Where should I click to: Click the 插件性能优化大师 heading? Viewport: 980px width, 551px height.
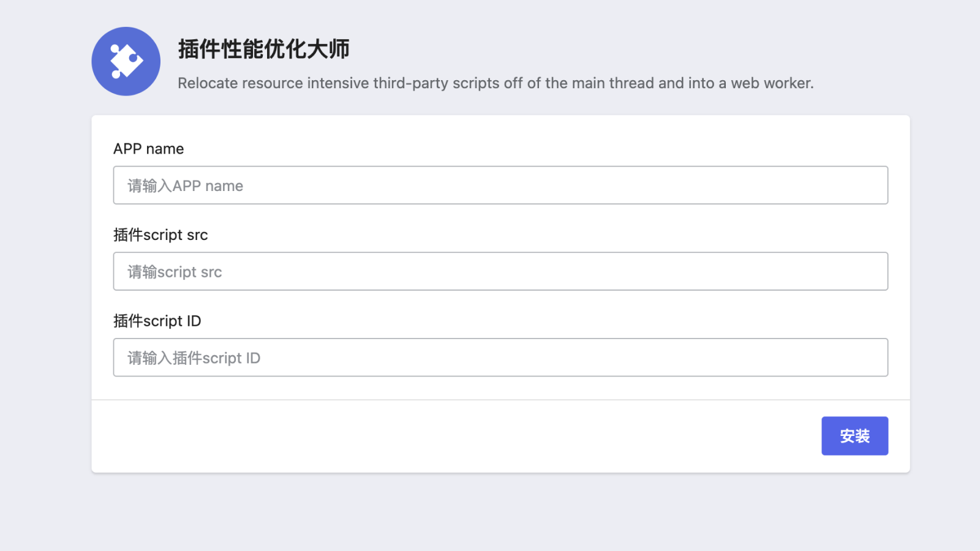[263, 49]
